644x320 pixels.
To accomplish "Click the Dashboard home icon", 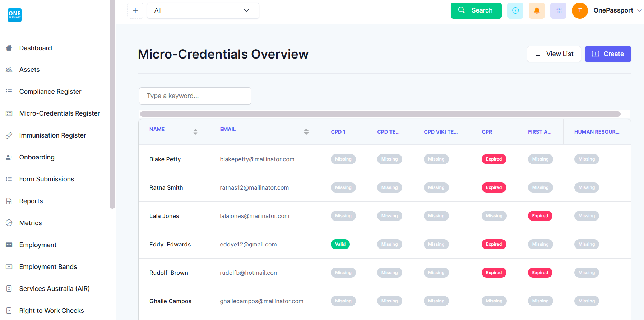I will coord(9,48).
